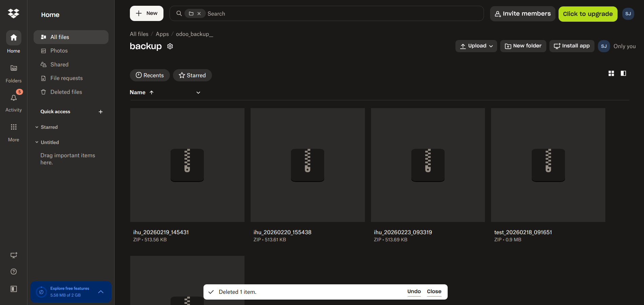The image size is (644, 305).
Task: Click the Click to upgrade button
Action: click(588, 14)
